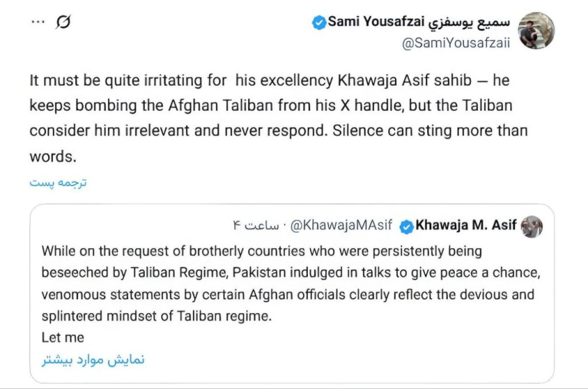Click the line starting "It must be quite irritating"
Screen dimensions: 588x389
click(269, 80)
